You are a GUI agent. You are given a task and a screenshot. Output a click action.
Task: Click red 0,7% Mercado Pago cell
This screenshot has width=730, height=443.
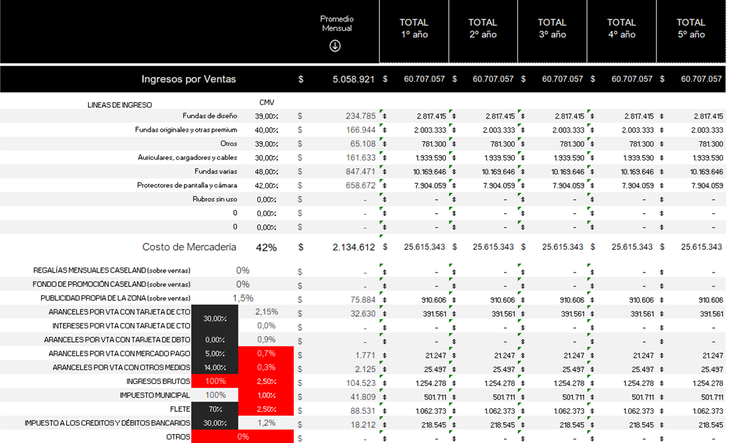click(266, 354)
